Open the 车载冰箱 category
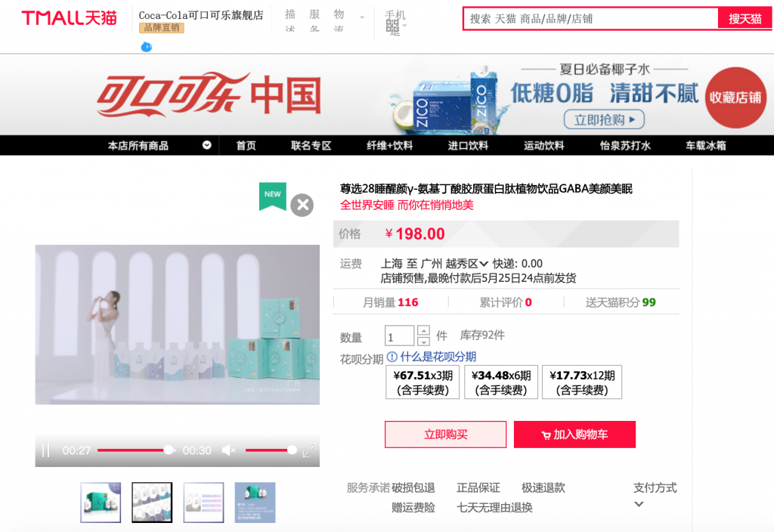This screenshot has width=774, height=532. pos(705,146)
